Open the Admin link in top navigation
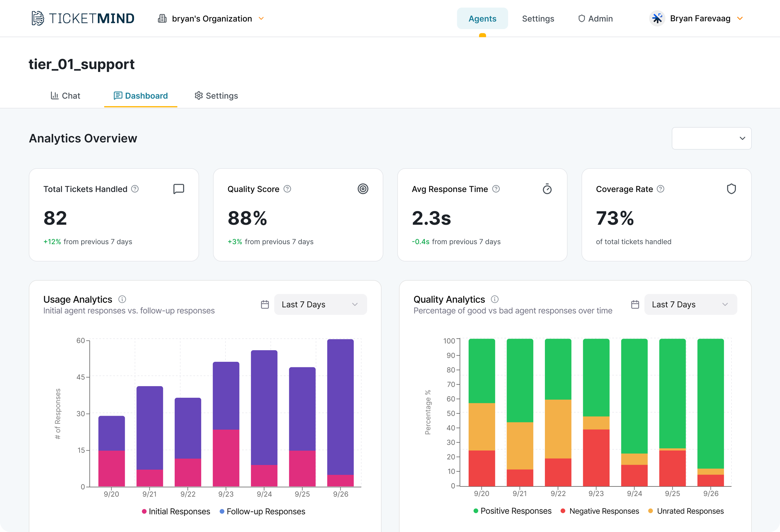This screenshot has width=780, height=532. coord(595,19)
